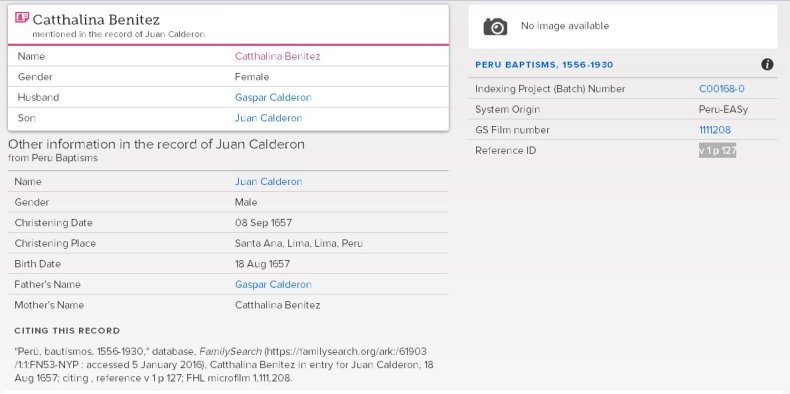Screen dimensions: 790x394
Task: Open GS Film number 1111208 link
Action: point(714,130)
